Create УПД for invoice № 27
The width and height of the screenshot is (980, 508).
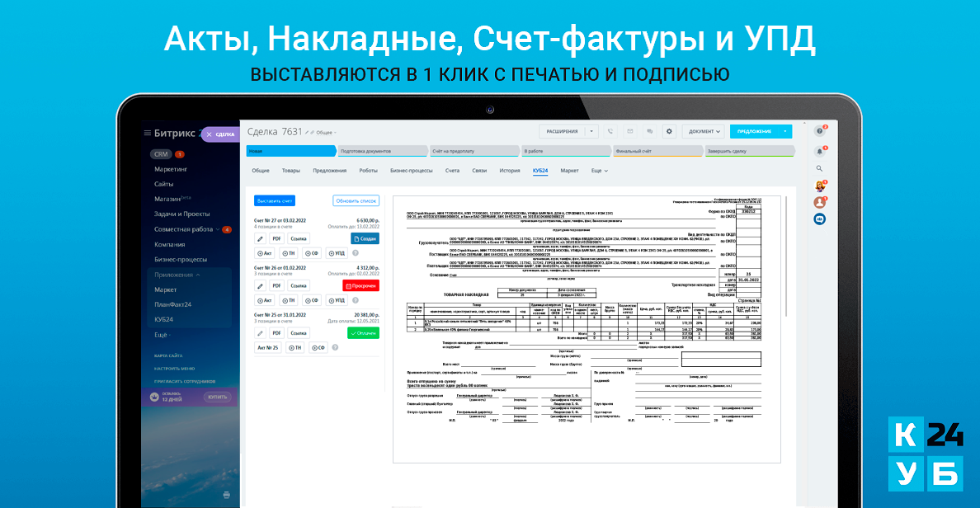[337, 253]
